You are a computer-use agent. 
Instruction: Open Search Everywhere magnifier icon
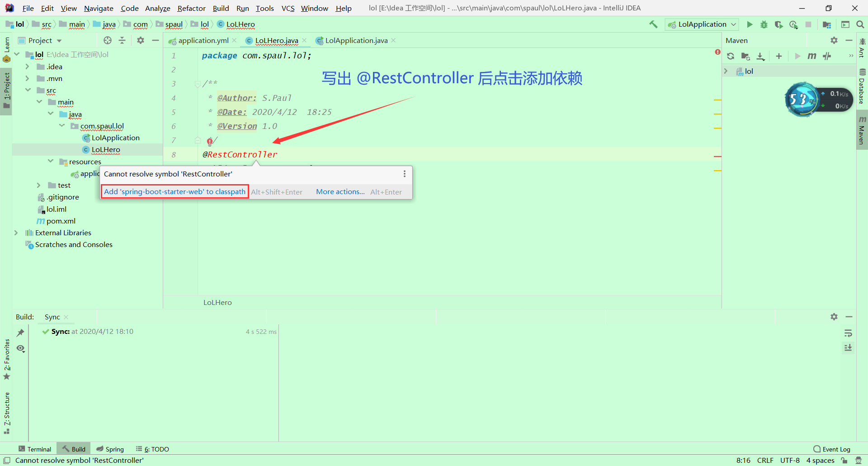pos(860,24)
